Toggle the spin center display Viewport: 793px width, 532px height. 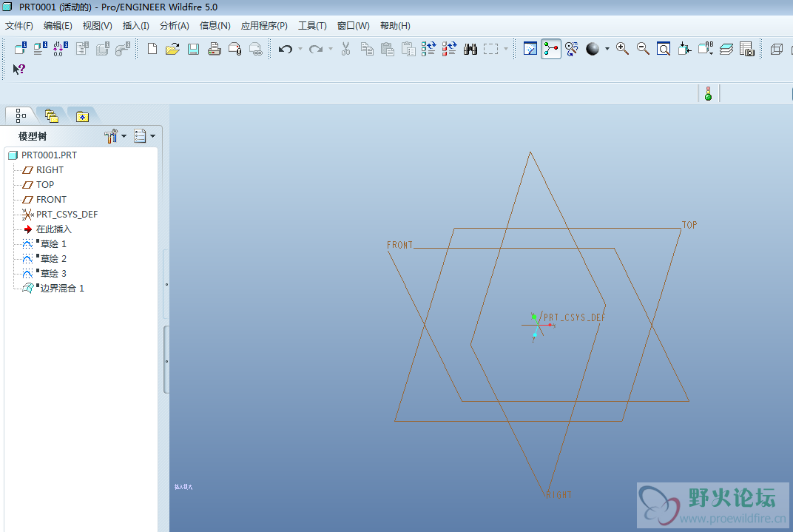tap(551, 49)
